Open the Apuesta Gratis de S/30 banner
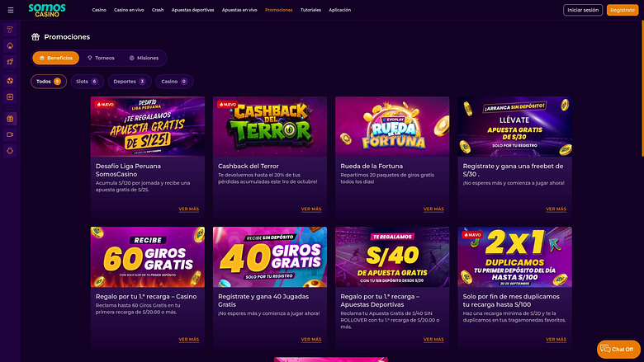This screenshot has height=362, width=644. pos(514,127)
